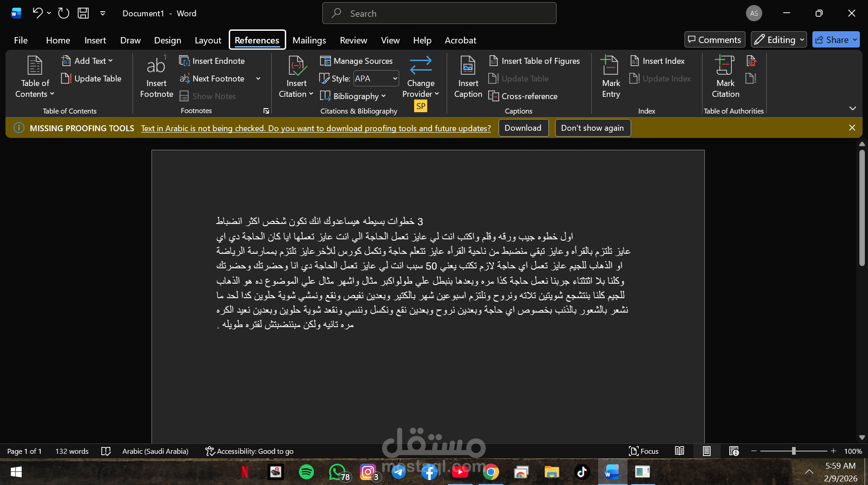868x485 pixels.
Task: Switch to the Mailings tab
Action: (309, 40)
